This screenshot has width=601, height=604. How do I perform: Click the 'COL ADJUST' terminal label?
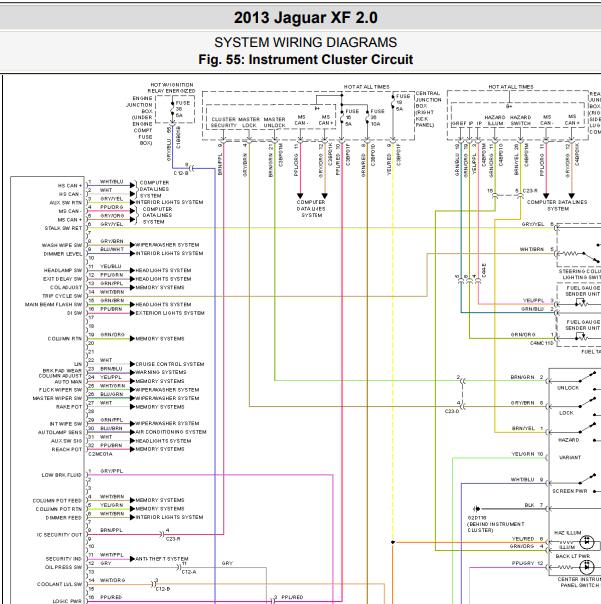tap(66, 287)
